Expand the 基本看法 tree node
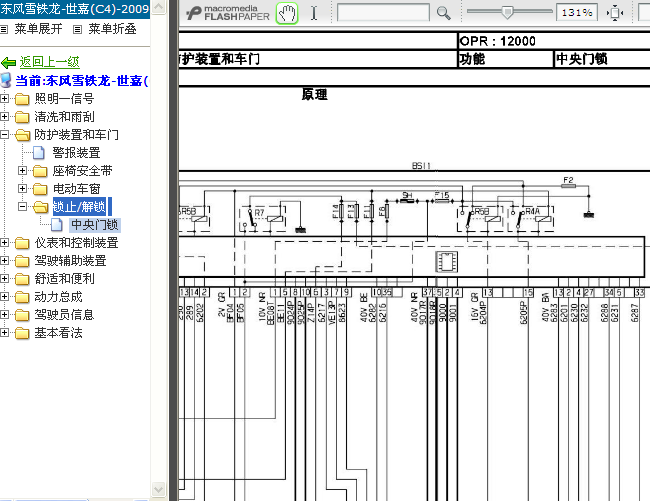This screenshot has width=650, height=501. pos(4,333)
